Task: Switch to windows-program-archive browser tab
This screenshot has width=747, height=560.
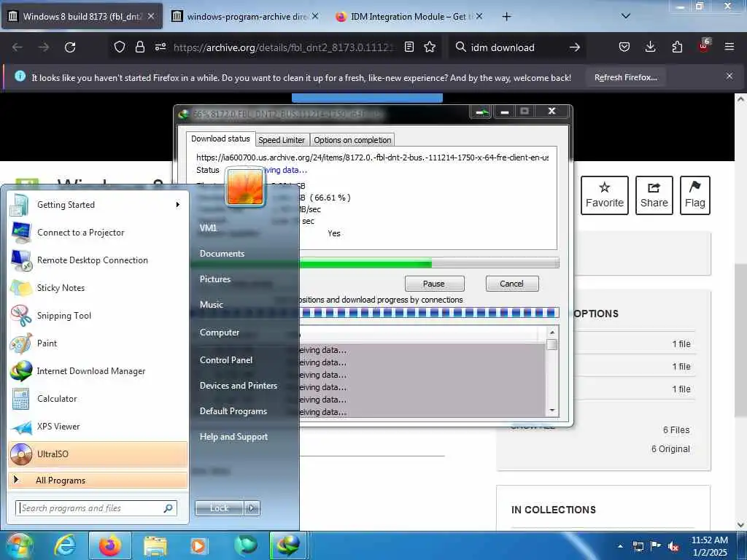Action: (246, 17)
